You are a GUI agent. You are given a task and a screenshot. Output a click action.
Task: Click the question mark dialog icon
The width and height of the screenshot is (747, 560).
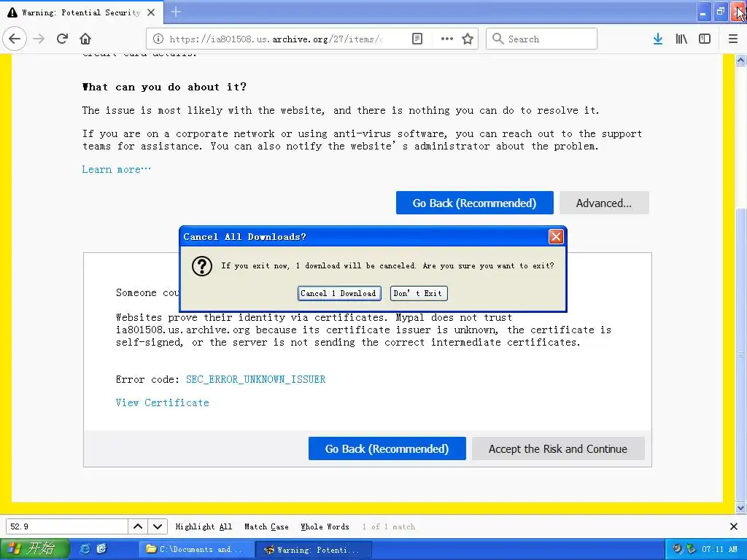point(202,266)
